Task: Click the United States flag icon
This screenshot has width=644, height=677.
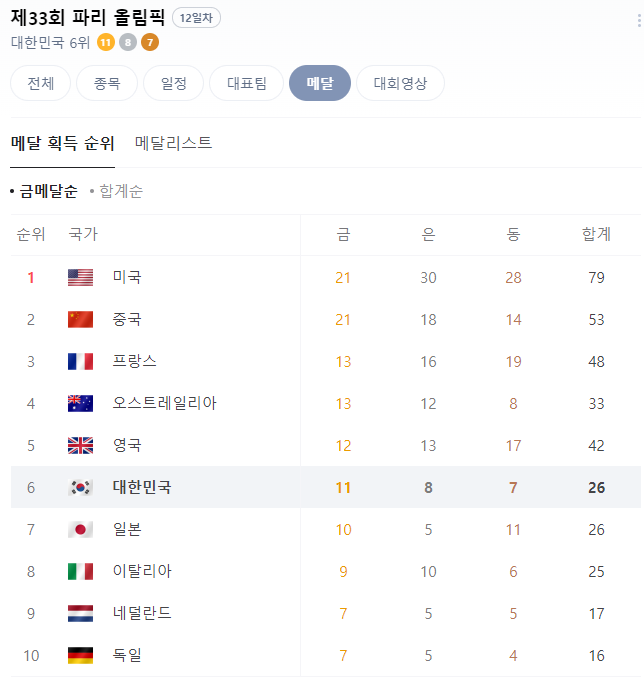Action: [x=80, y=278]
